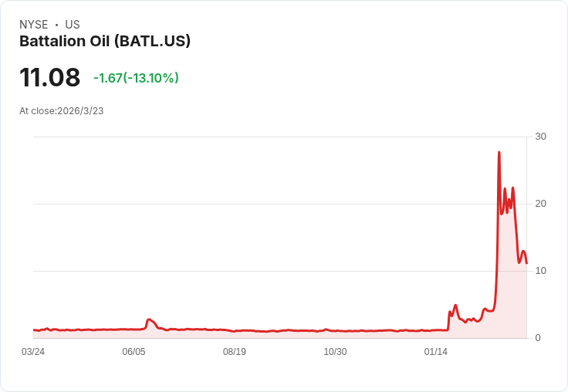Click the 08/19 date axis label
Image resolution: width=568 pixels, height=392 pixels.
click(x=235, y=352)
